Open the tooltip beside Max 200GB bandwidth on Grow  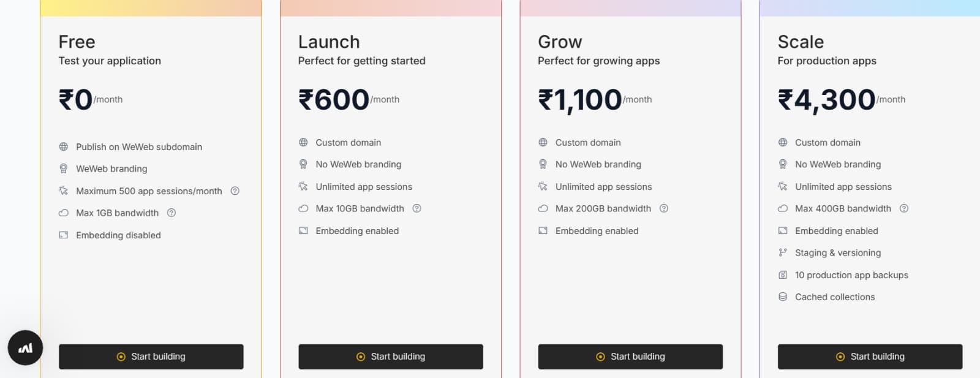coord(664,208)
